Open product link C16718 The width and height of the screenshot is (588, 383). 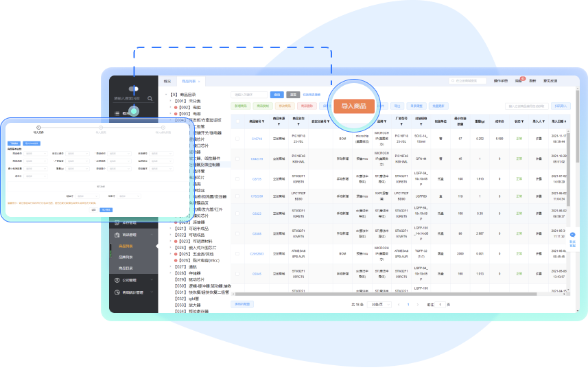click(x=257, y=139)
